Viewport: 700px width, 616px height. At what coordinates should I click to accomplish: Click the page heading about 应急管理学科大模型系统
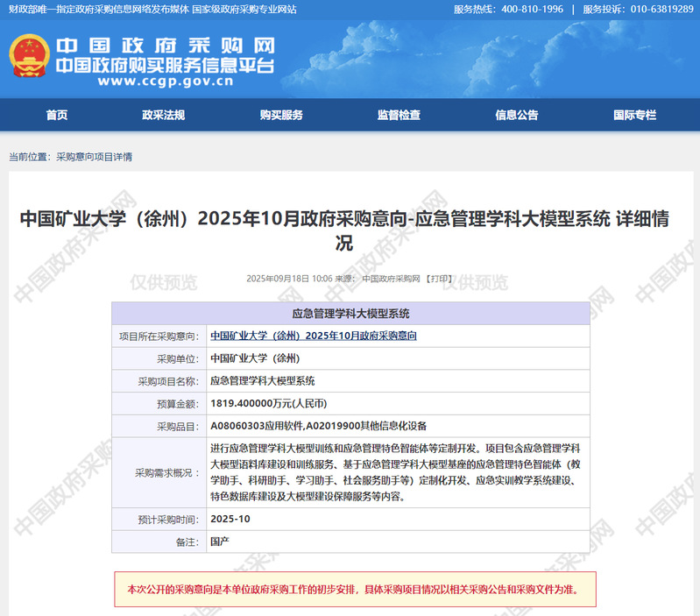pos(344,230)
